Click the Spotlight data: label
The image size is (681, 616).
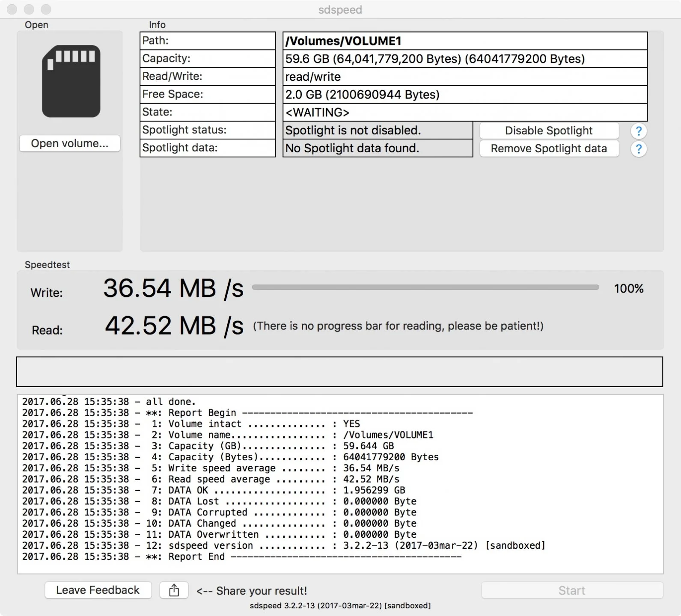click(208, 148)
